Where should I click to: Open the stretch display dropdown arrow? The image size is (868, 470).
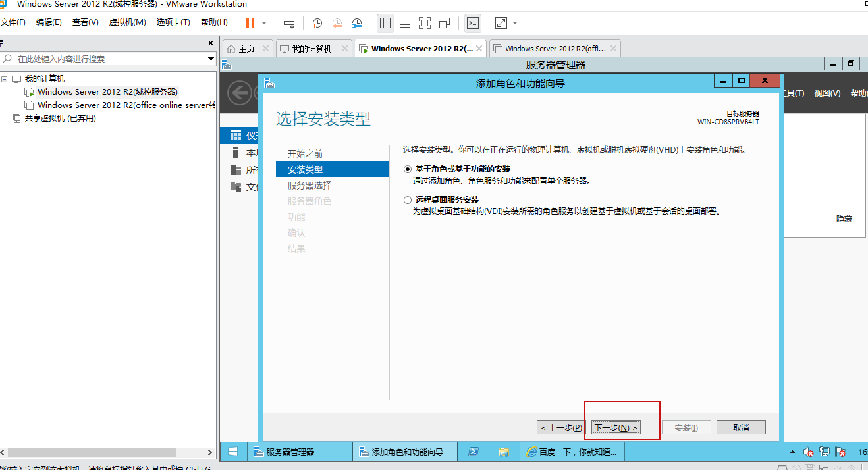[x=515, y=23]
